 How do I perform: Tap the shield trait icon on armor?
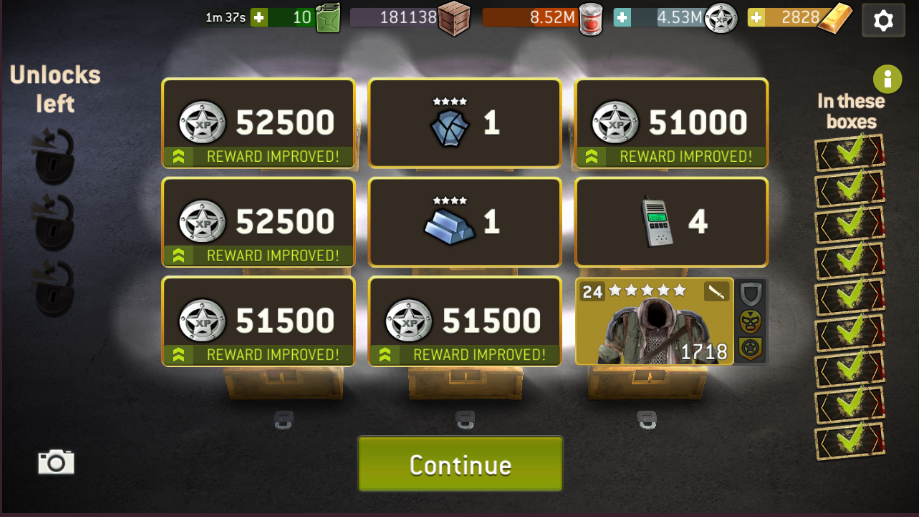point(750,294)
